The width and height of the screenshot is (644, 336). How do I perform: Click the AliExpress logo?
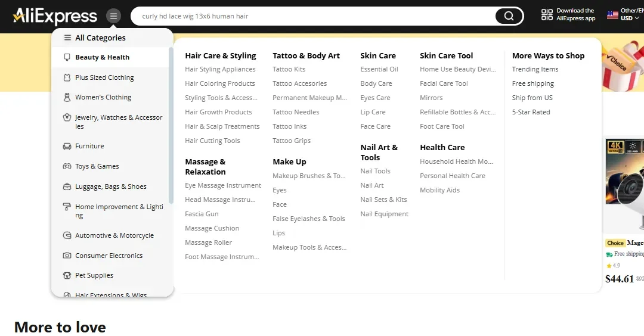[x=55, y=16]
